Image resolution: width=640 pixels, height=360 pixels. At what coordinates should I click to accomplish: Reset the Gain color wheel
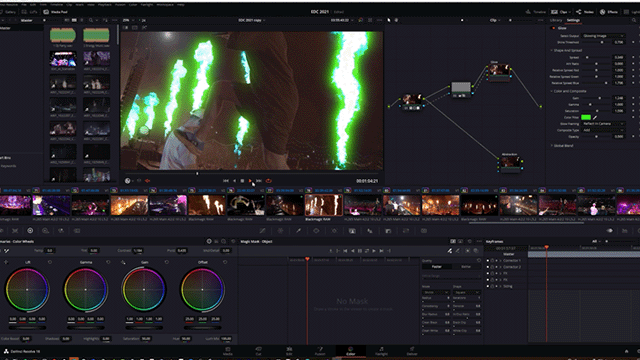click(167, 262)
